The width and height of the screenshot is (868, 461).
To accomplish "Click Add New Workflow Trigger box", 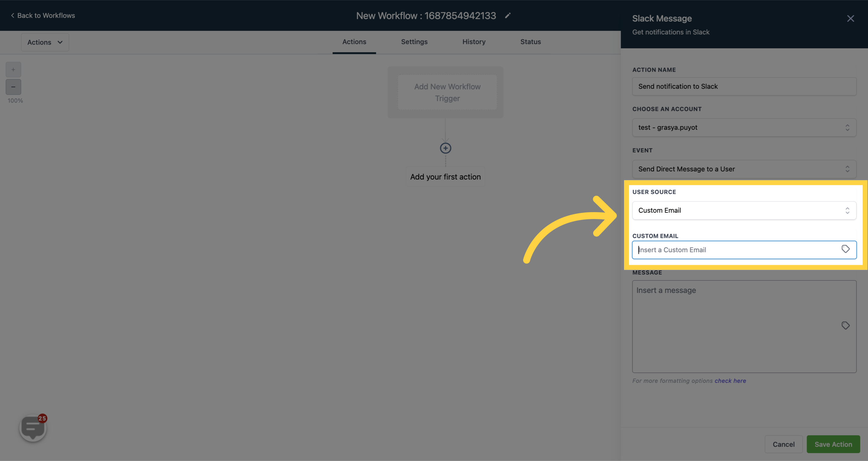I will click(x=447, y=92).
